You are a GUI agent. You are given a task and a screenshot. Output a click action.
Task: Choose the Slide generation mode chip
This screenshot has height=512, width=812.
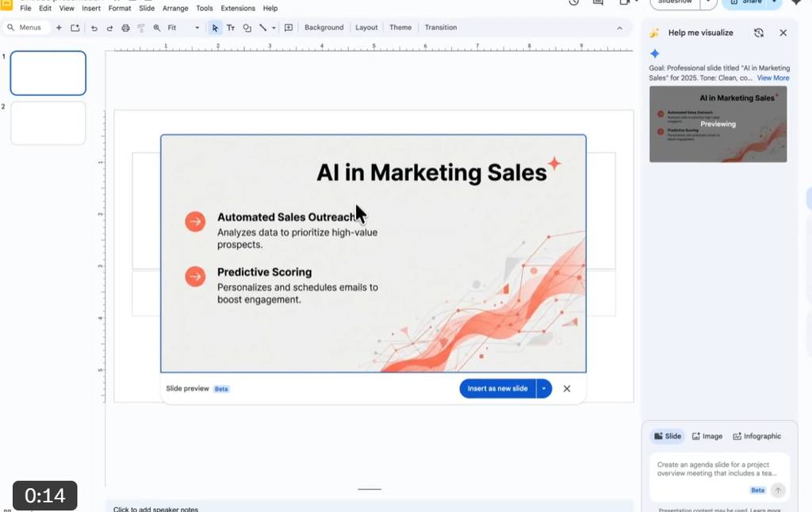pyautogui.click(x=668, y=436)
